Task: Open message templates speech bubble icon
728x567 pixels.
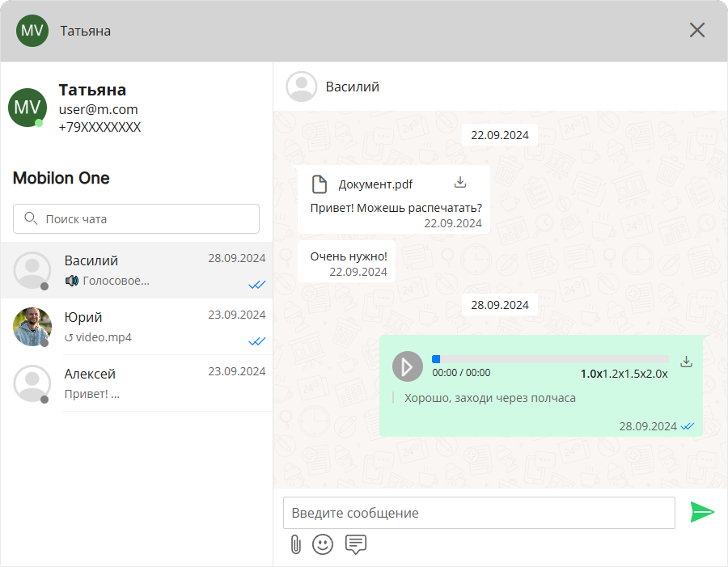Action: point(356,544)
